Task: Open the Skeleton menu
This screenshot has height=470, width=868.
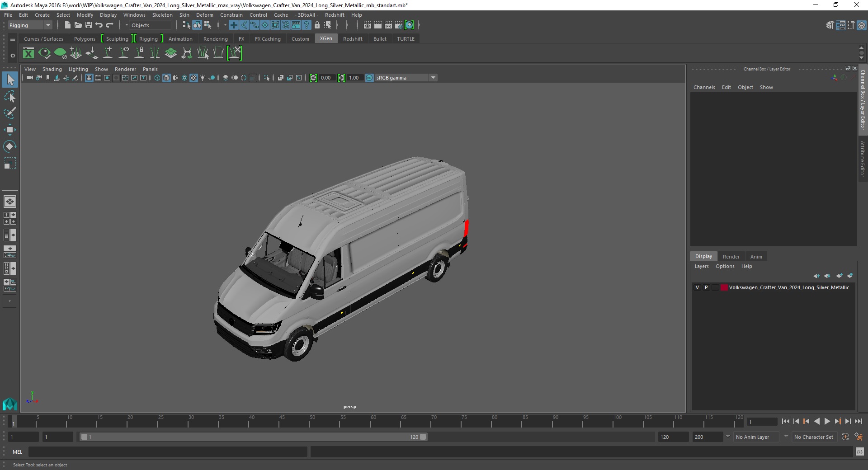Action: [x=162, y=15]
